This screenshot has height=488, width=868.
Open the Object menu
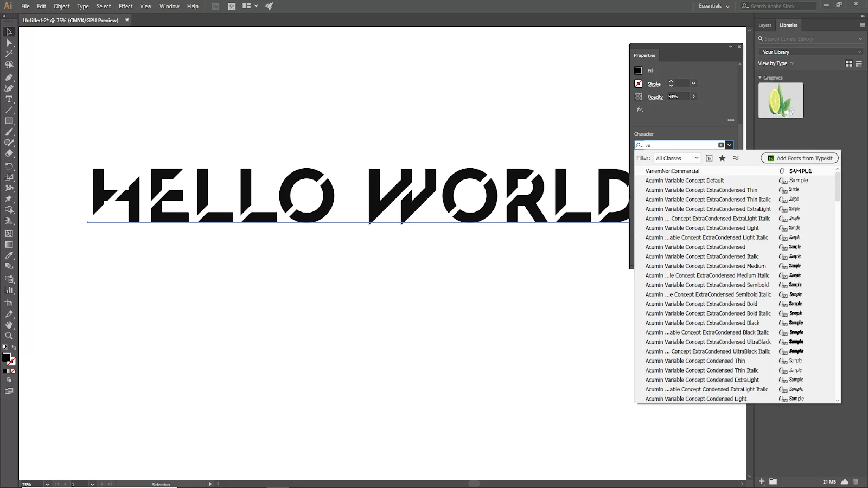click(x=62, y=6)
